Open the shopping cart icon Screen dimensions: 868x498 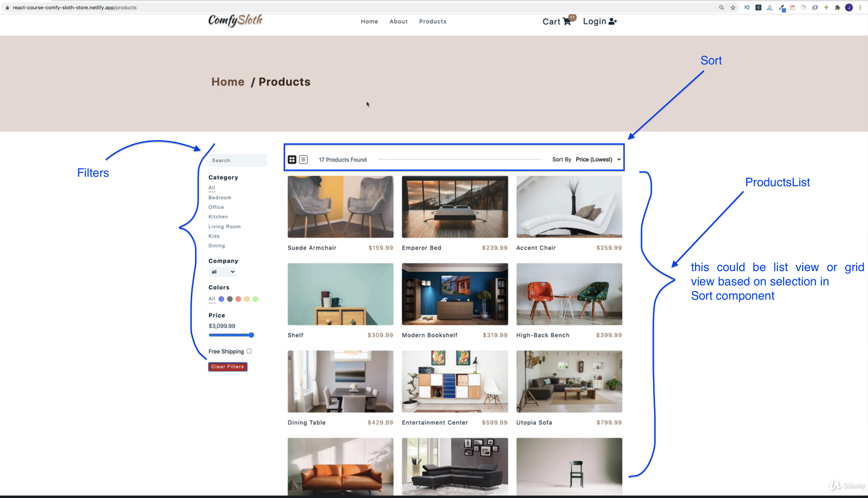567,22
